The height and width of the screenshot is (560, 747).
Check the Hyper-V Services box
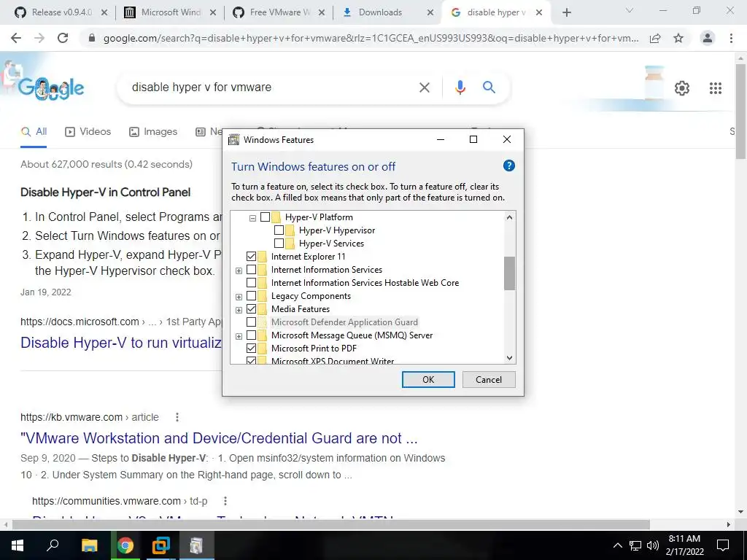(x=279, y=244)
